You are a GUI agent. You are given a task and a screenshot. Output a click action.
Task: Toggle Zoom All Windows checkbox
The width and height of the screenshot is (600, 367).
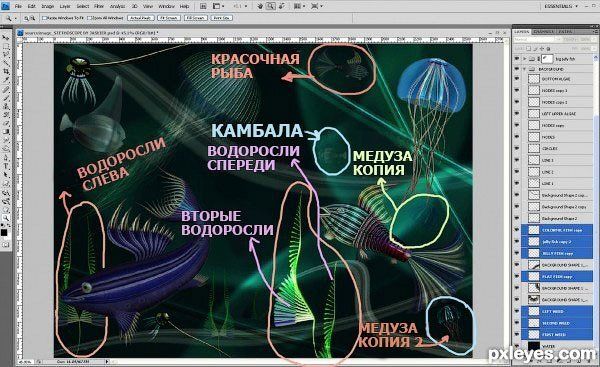point(89,18)
